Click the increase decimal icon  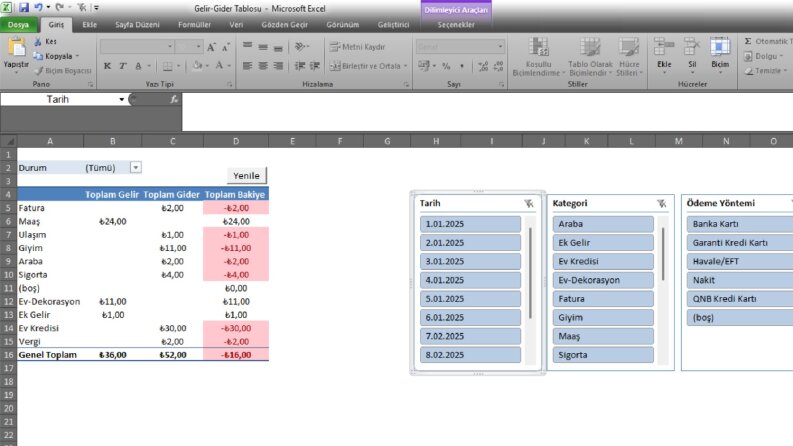click(483, 66)
